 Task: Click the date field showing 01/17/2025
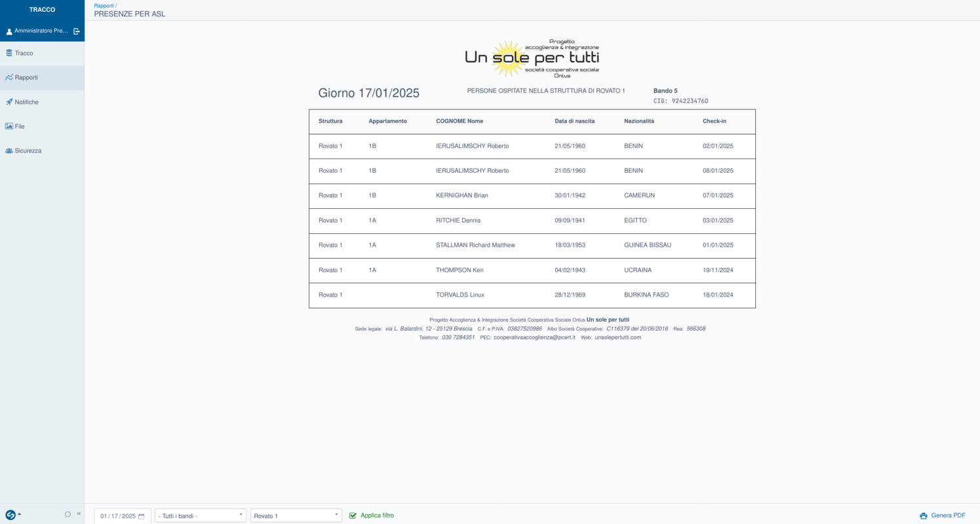tap(123, 516)
